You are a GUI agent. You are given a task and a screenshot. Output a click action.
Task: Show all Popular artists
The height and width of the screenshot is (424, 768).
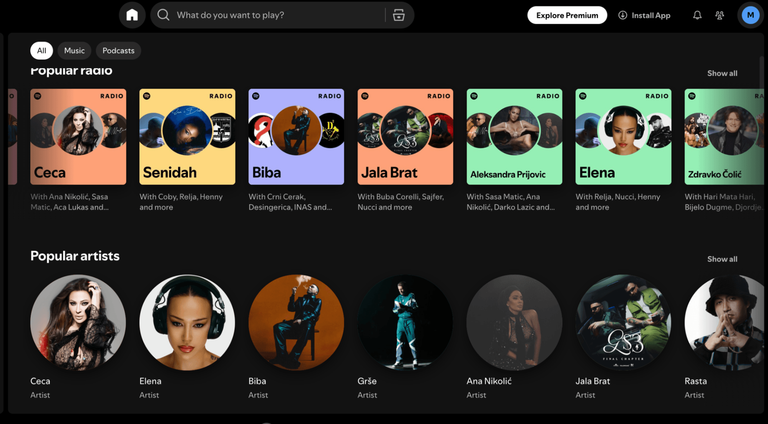click(x=722, y=259)
